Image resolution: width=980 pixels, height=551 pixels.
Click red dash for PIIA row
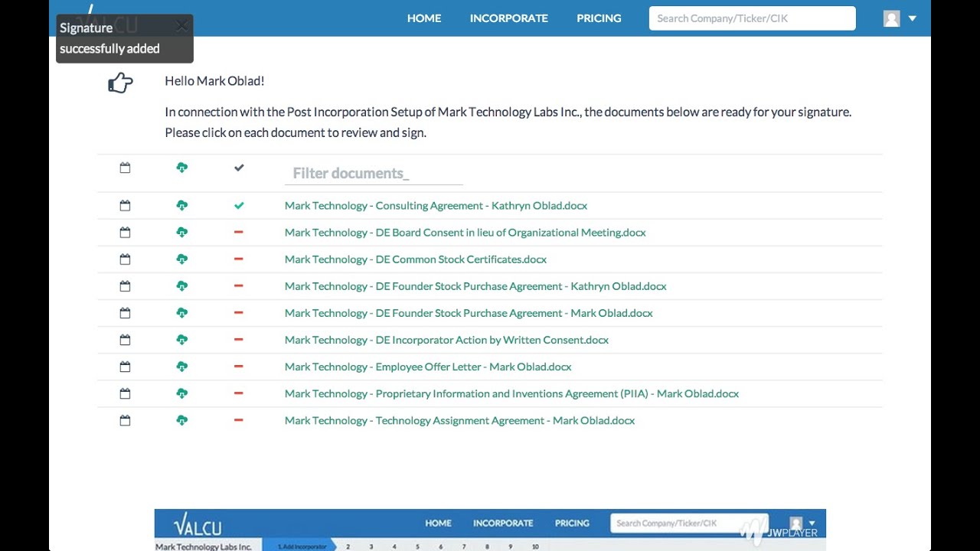[239, 393]
